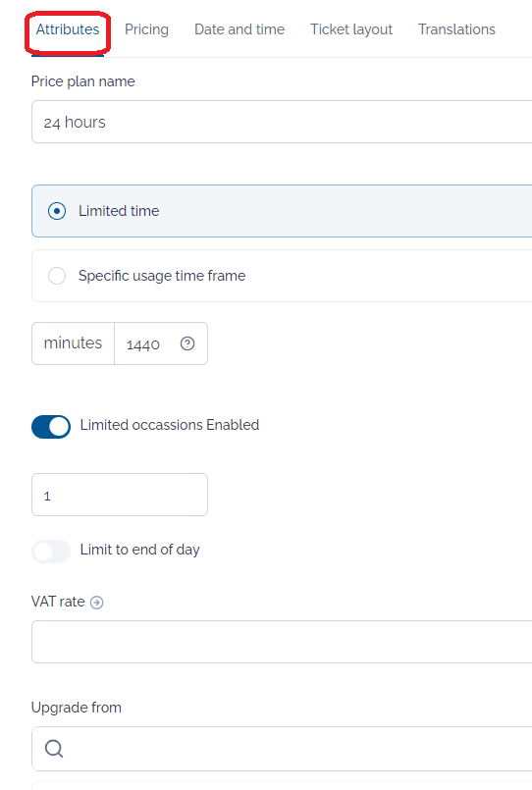Screen dimensions: 532x790
Task: Click the Price plan name field
Action: click(x=282, y=122)
